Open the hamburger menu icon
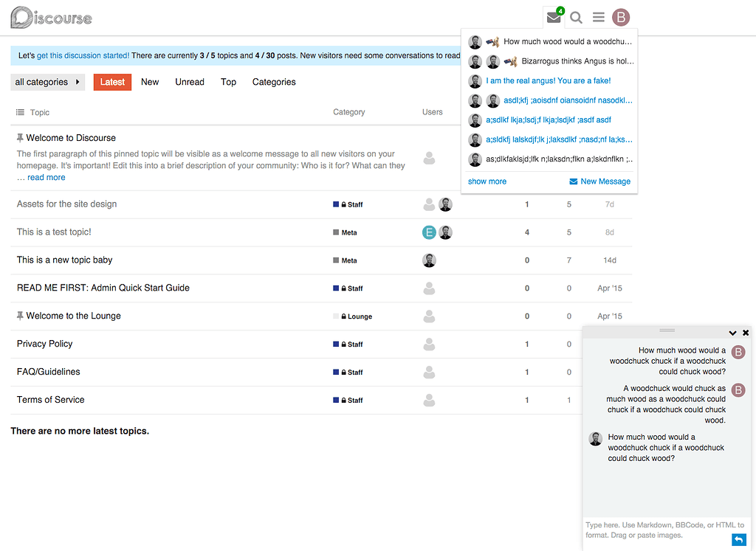 click(x=599, y=18)
